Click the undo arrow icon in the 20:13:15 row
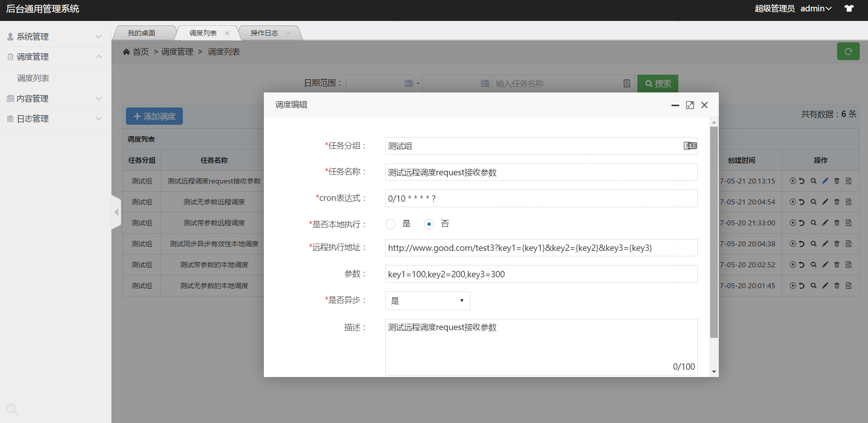This screenshot has width=868, height=423. [802, 181]
